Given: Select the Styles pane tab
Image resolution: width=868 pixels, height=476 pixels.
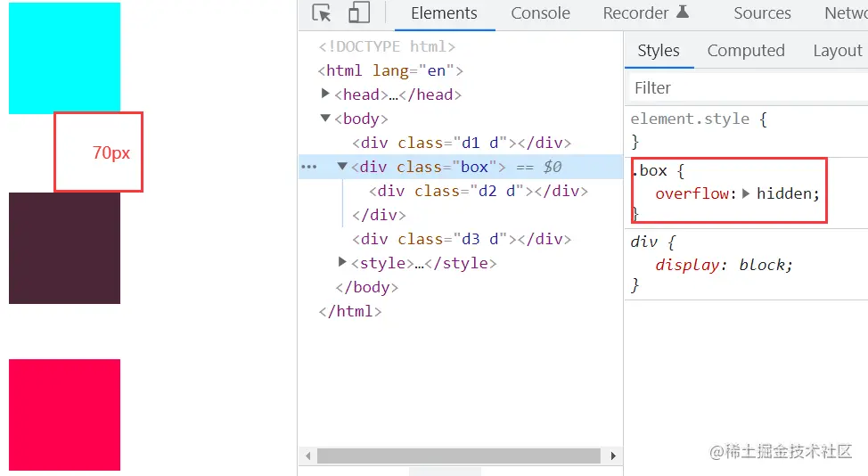Looking at the screenshot, I should tap(659, 51).
